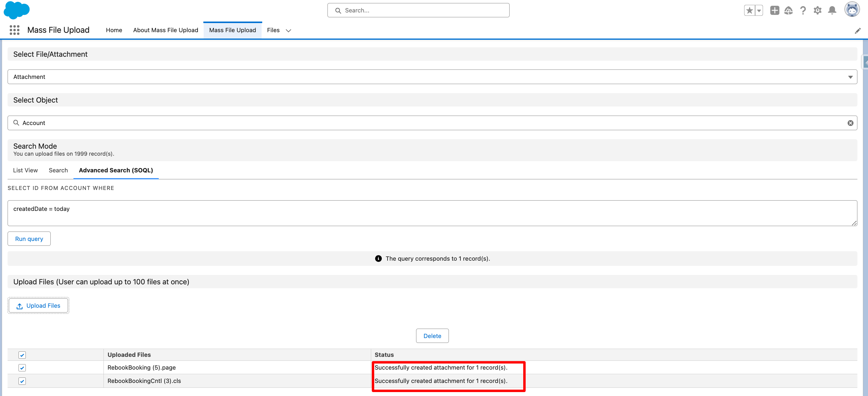Image resolution: width=868 pixels, height=396 pixels.
Task: Open the App Launcher dots grid
Action: [x=15, y=30]
